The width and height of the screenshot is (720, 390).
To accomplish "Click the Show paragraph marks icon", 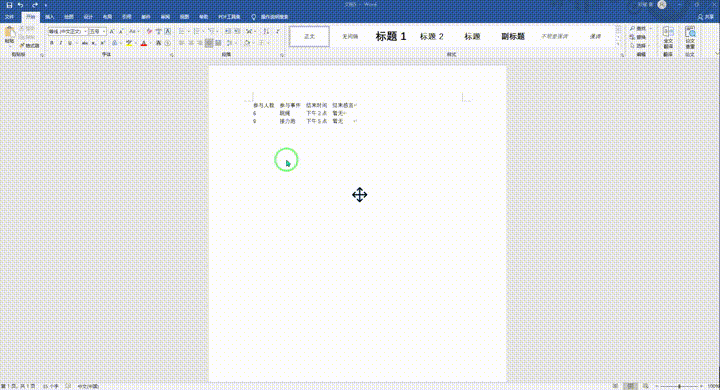I will (x=277, y=31).
